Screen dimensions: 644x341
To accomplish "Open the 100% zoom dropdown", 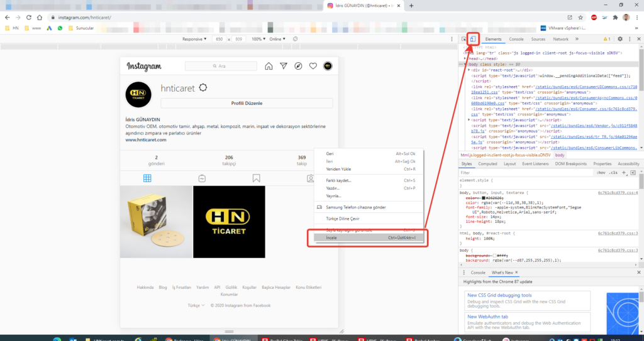I will (x=258, y=39).
